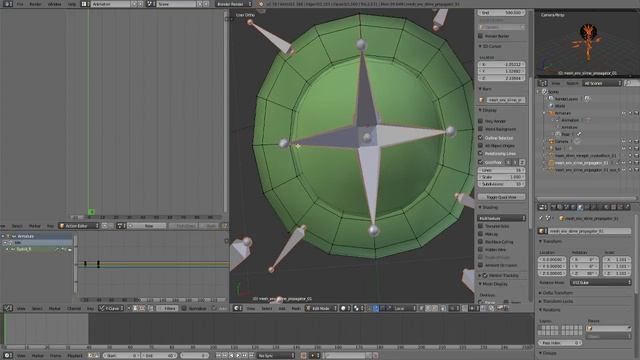Open the Action Editor mode dropdown

click(79, 226)
